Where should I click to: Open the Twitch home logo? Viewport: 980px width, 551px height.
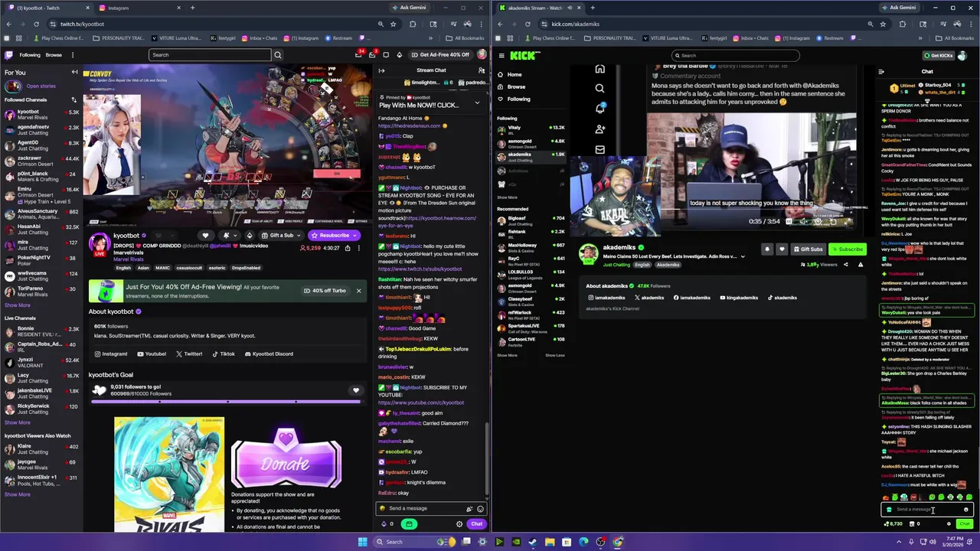(9, 55)
